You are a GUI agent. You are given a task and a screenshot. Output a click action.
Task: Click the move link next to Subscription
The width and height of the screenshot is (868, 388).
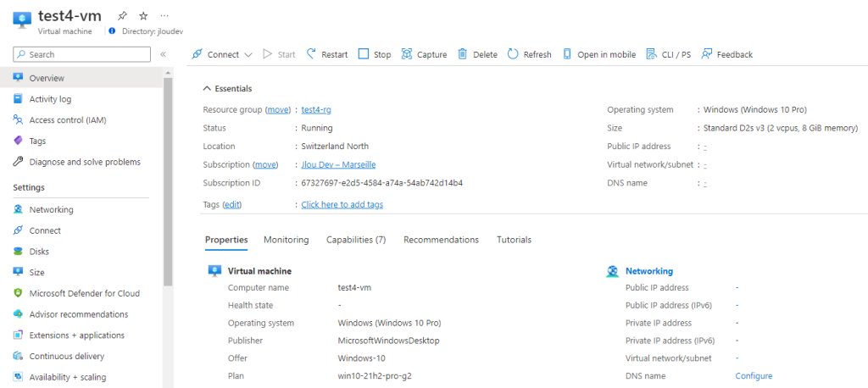coord(265,164)
